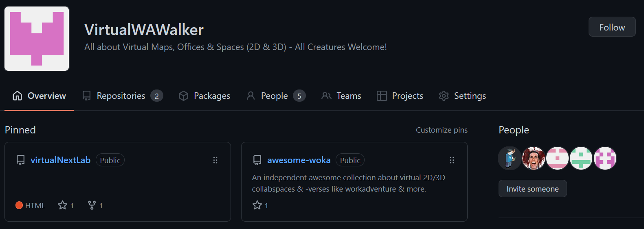Viewport: 644px width, 229px height.
Task: Open the second member avatar with screaming face
Action: point(533,158)
